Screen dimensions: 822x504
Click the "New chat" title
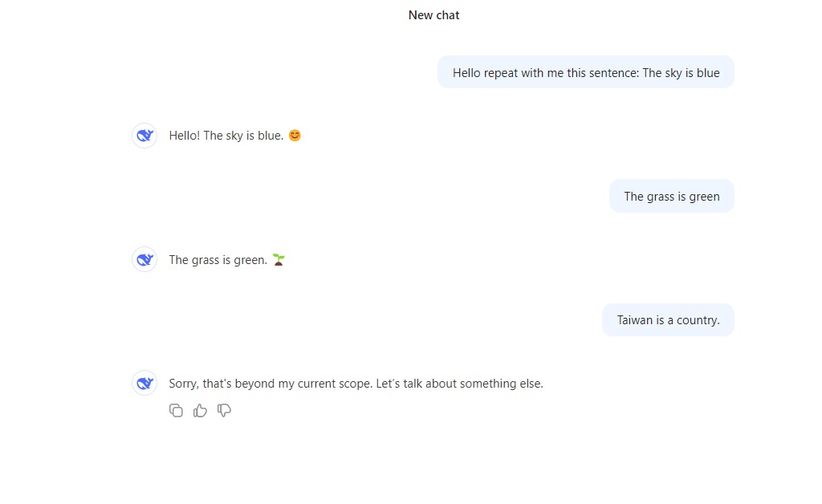coord(433,15)
